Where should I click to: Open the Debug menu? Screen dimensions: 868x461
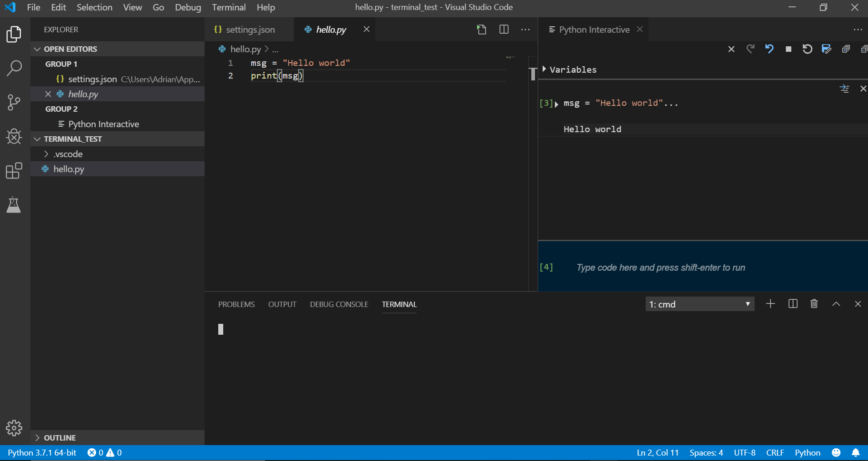click(x=188, y=7)
